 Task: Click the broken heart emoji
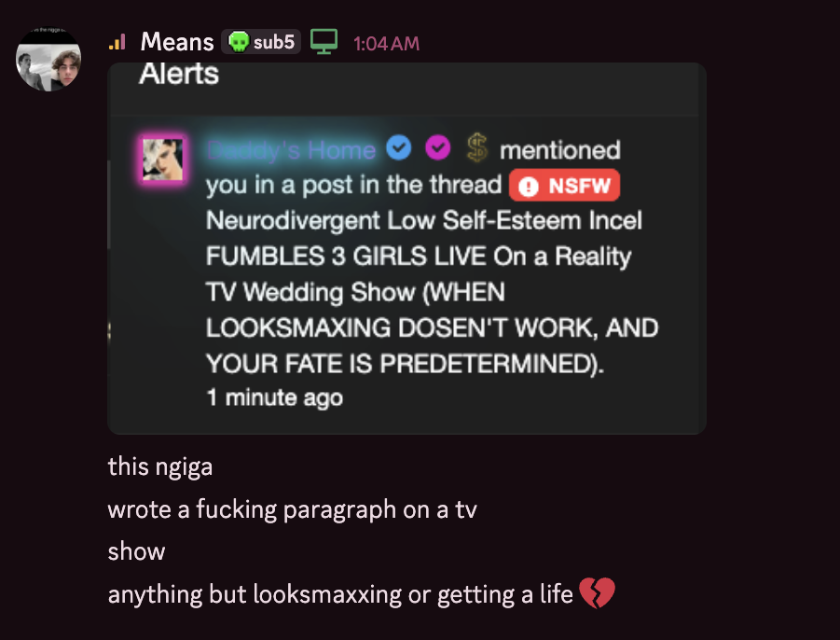[x=597, y=592]
